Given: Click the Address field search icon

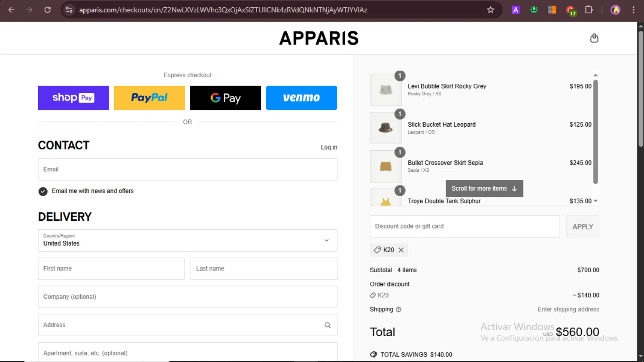Looking at the screenshot, I should (x=328, y=325).
